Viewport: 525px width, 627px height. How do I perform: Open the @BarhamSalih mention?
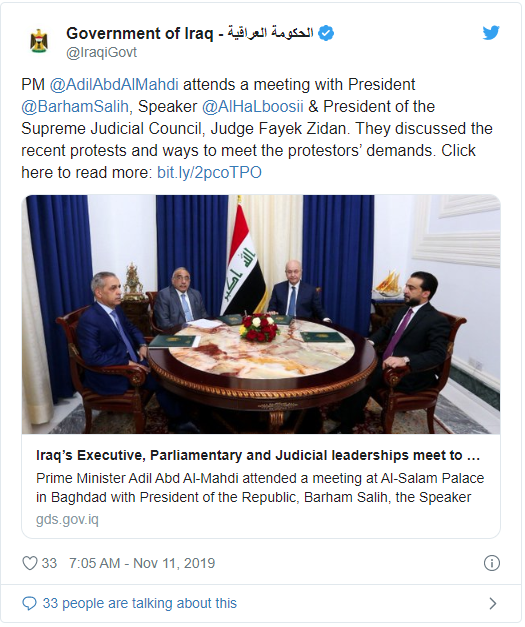tap(75, 107)
